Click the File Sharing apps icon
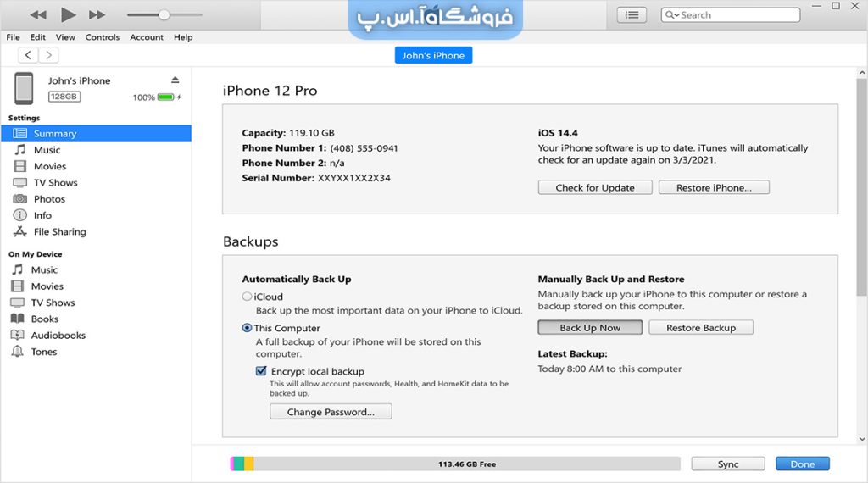The image size is (868, 483). point(20,231)
